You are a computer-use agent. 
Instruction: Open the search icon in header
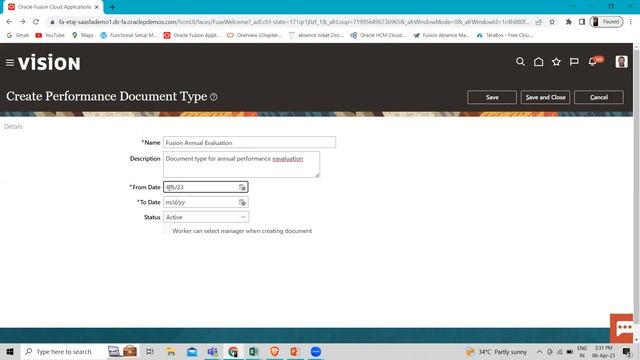coord(520,62)
